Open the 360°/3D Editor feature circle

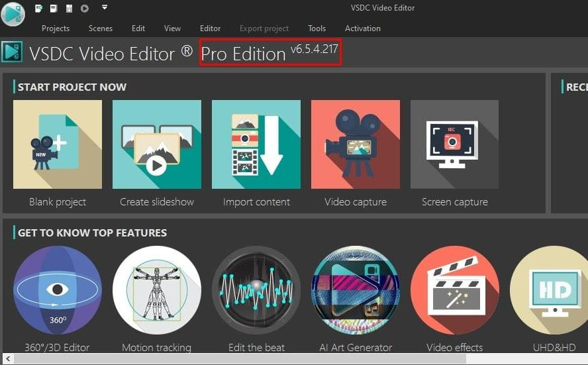[x=58, y=290]
